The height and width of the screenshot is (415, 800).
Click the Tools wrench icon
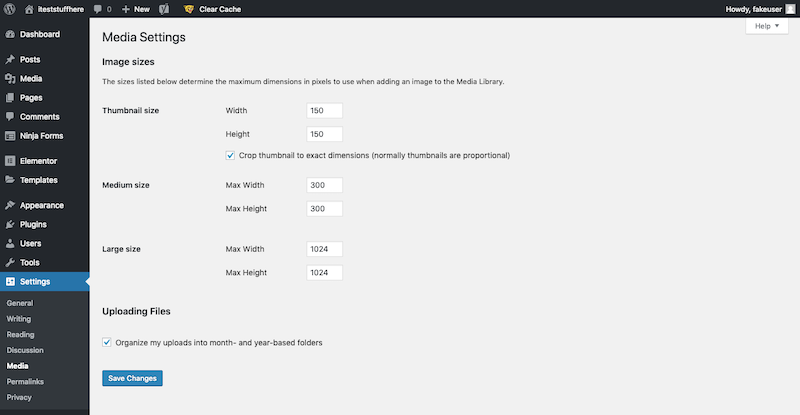(10, 262)
